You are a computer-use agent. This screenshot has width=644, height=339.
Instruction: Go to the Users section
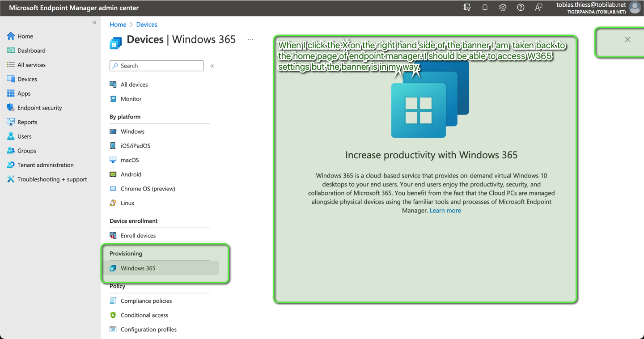click(x=25, y=136)
